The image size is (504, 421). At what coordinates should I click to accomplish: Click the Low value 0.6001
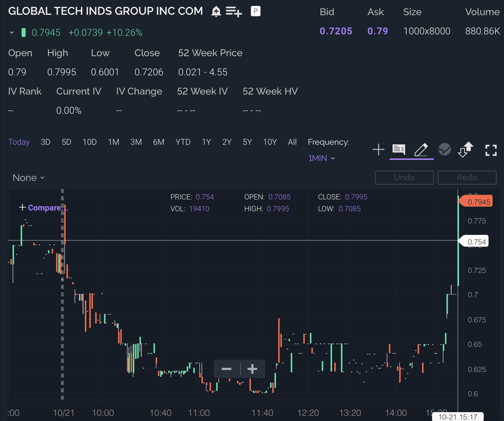tap(105, 72)
